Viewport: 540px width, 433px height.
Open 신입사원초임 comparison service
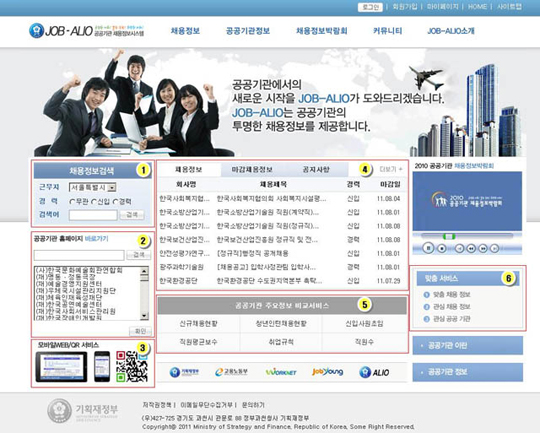coord(364,324)
